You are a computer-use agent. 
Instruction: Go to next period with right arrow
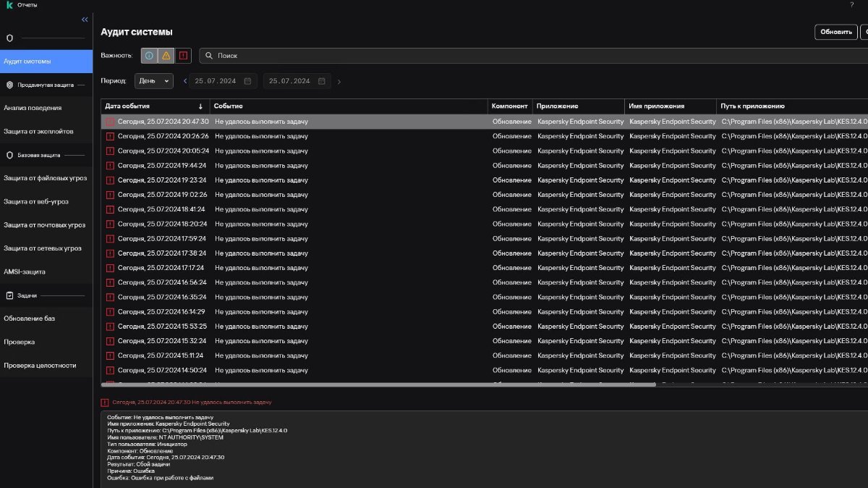click(x=339, y=82)
